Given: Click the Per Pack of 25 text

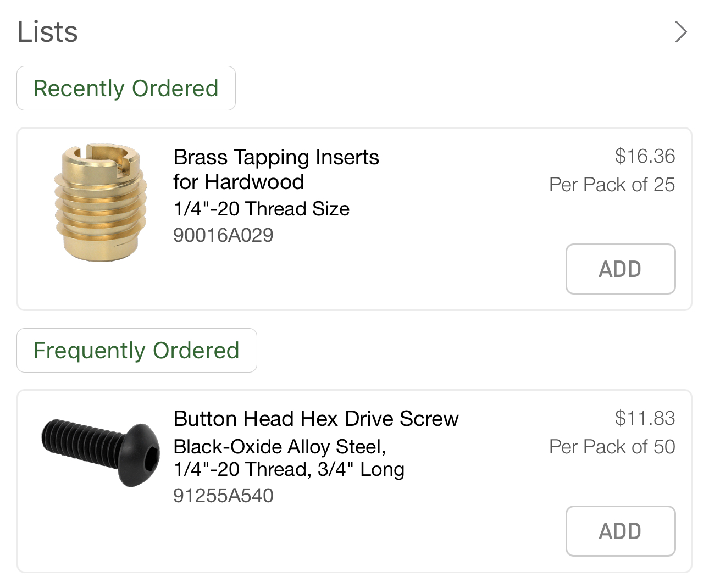Looking at the screenshot, I should click(x=612, y=185).
